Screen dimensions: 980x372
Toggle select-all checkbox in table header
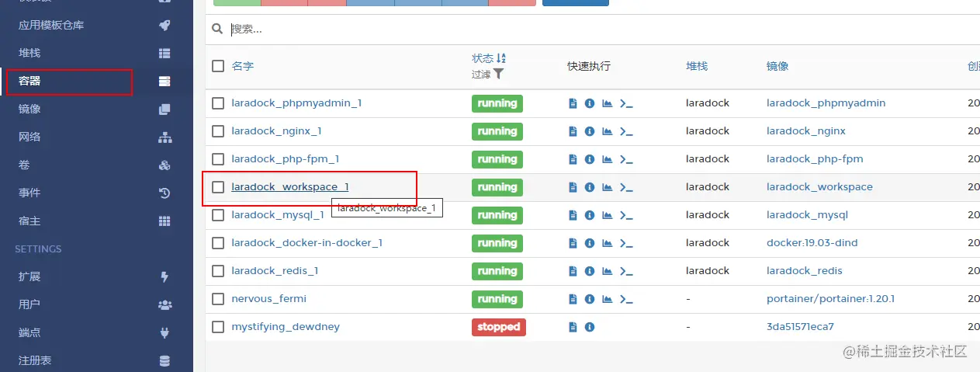pyautogui.click(x=218, y=66)
